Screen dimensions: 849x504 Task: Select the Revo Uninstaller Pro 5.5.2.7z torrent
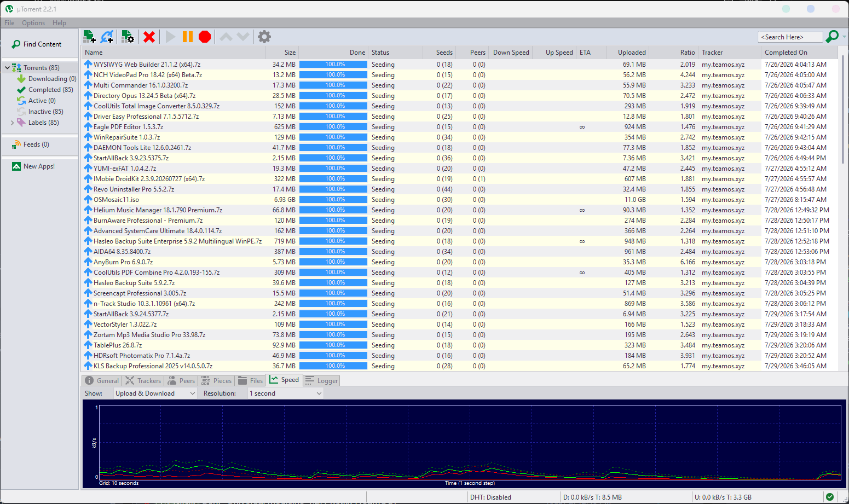460,189
